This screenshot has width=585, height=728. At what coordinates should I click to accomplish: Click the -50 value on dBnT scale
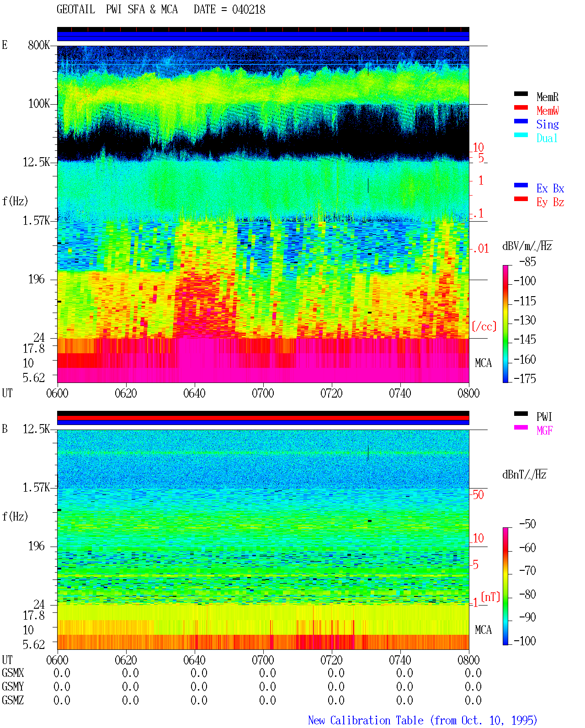pyautogui.click(x=527, y=524)
